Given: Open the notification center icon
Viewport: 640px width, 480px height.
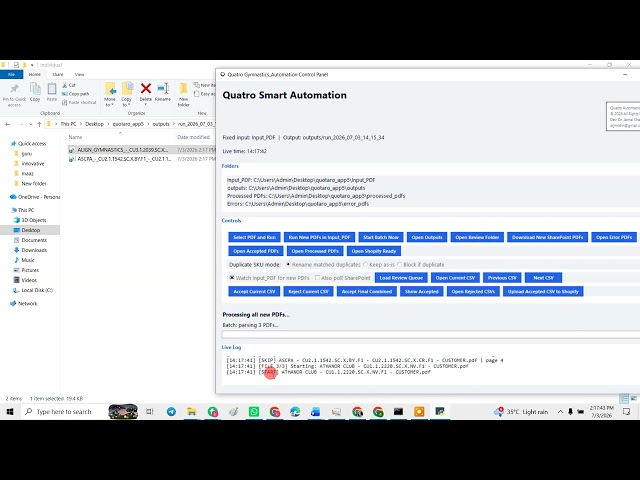Looking at the screenshot, I should (627, 412).
